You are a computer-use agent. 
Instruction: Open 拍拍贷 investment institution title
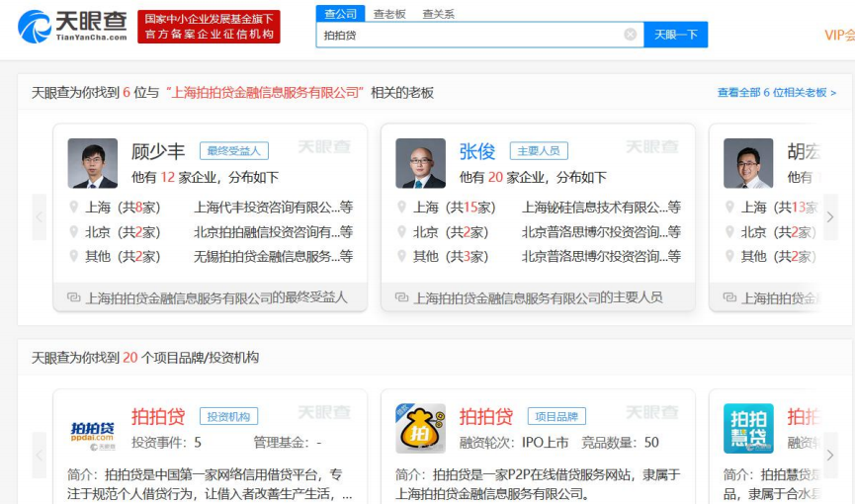[x=158, y=417]
